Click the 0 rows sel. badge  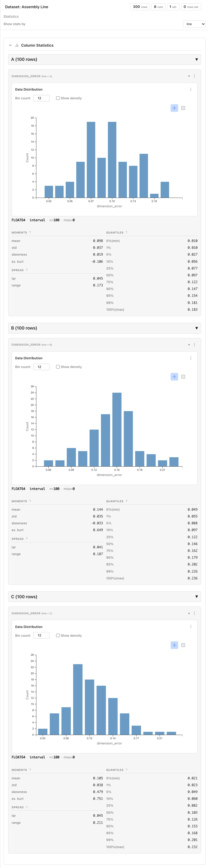point(191,7)
